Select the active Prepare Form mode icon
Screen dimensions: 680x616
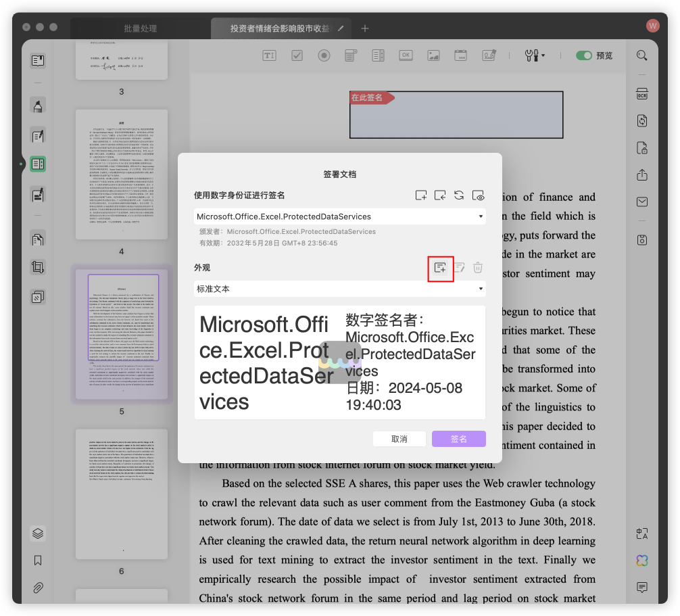38,164
